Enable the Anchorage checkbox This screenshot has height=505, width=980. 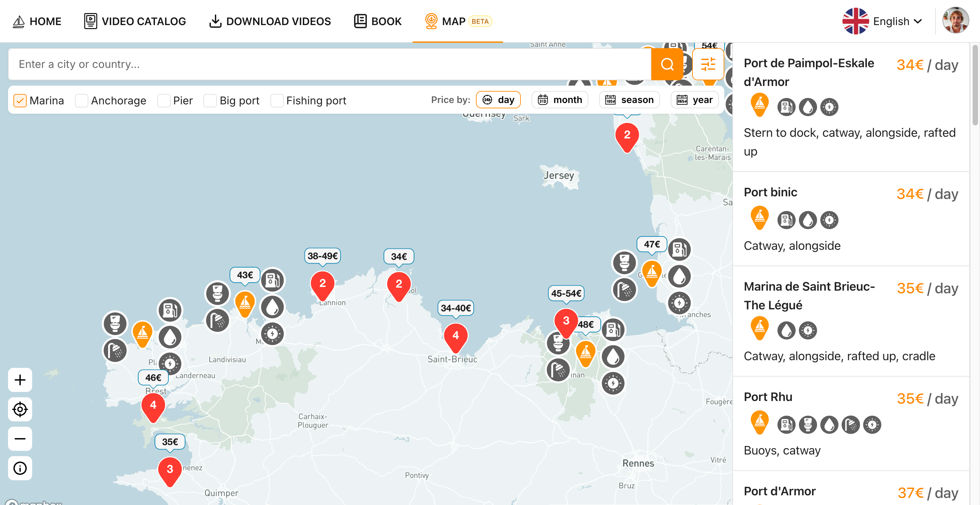tap(81, 100)
